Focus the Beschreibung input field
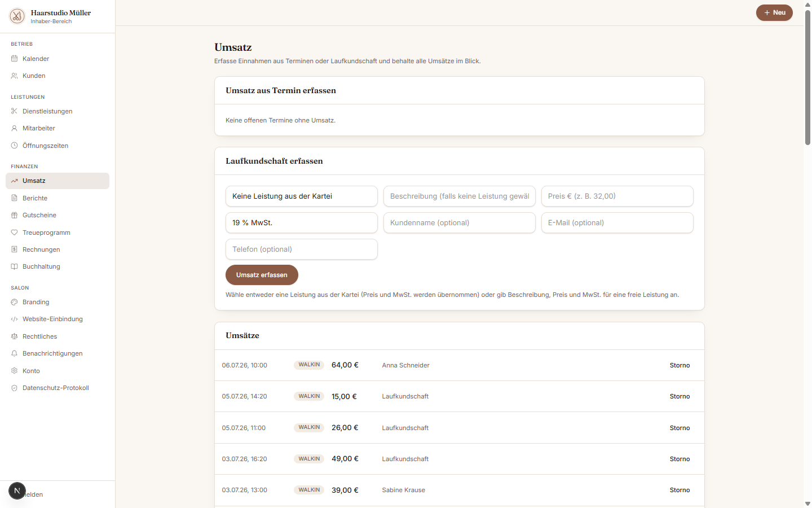This screenshot has width=812, height=508. coord(460,196)
